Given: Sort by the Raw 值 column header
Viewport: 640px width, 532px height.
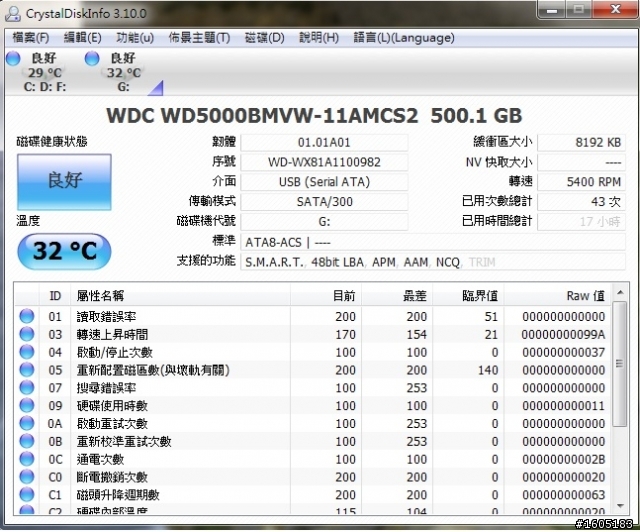Looking at the screenshot, I should click(558, 296).
